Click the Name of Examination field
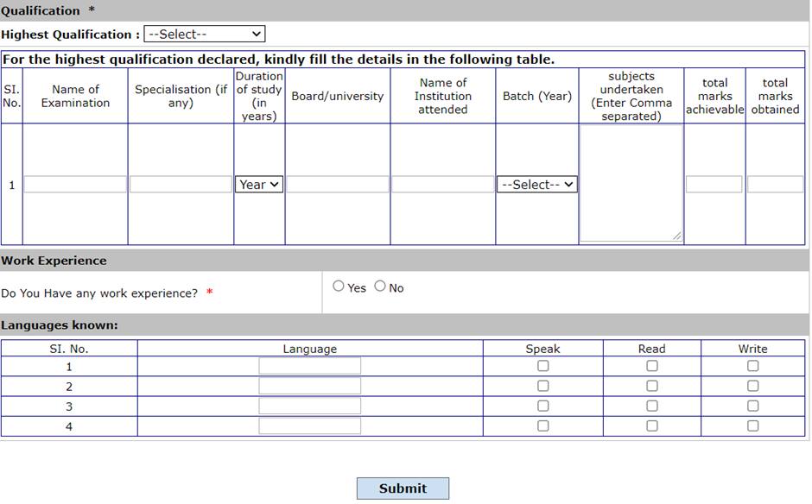Image resolution: width=812 pixels, height=504 pixels. (75, 185)
